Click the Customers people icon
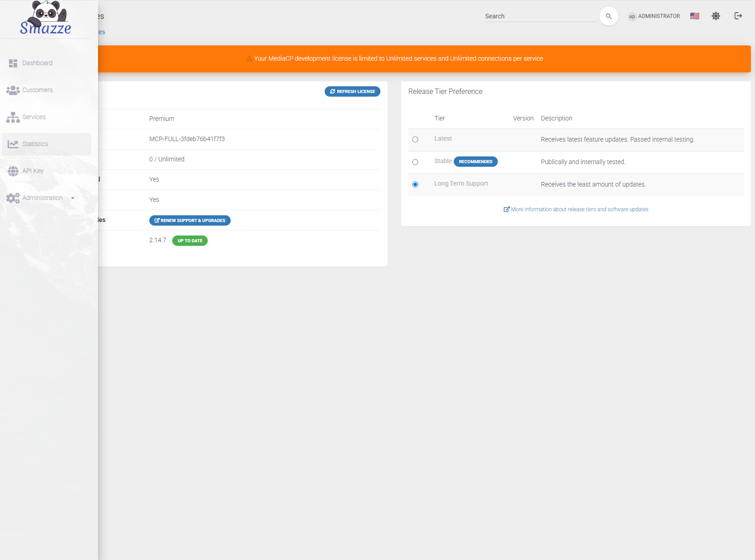This screenshot has width=755, height=560. coord(13,90)
